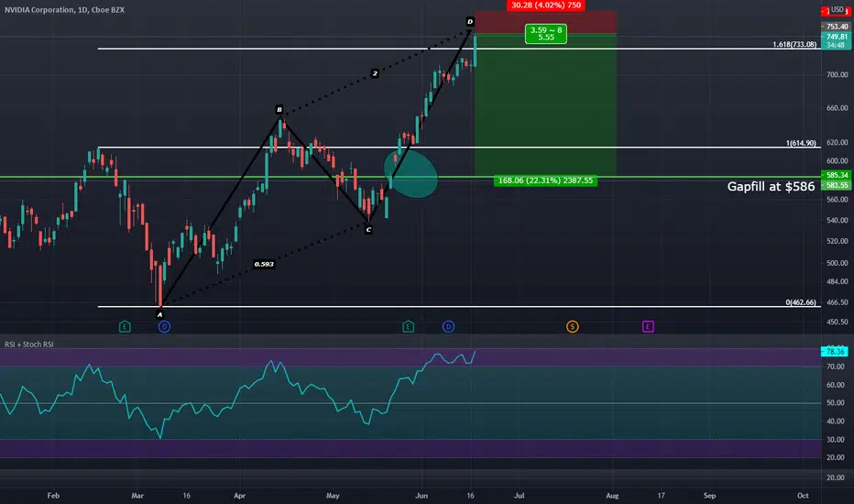854x504 pixels.
Task: Click the Feb label on time axis
Action: pos(53,495)
